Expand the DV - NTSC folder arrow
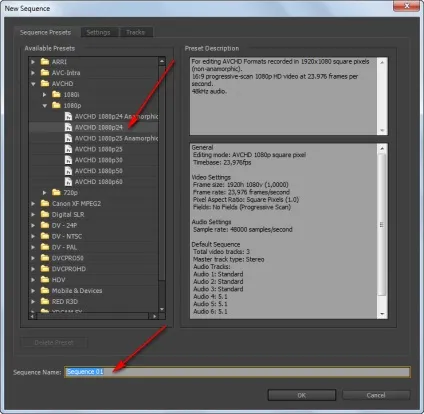 (x=33, y=236)
